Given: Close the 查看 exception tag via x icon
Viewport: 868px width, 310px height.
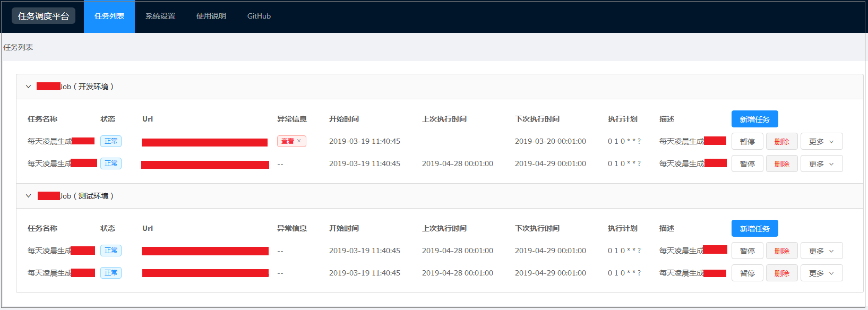Looking at the screenshot, I should [299, 141].
